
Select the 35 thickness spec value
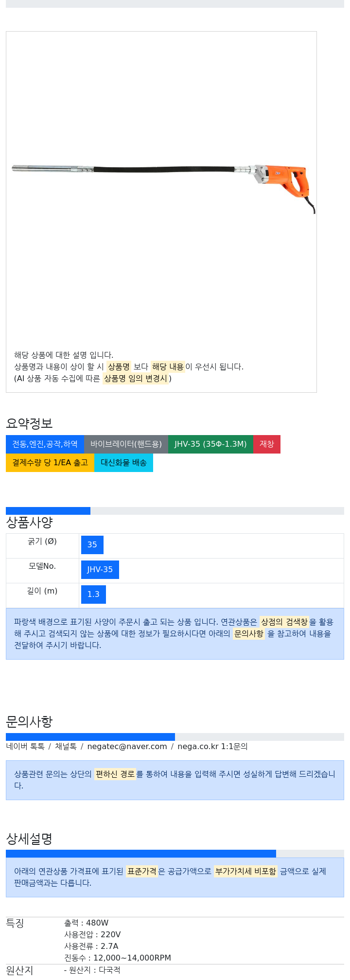[92, 545]
